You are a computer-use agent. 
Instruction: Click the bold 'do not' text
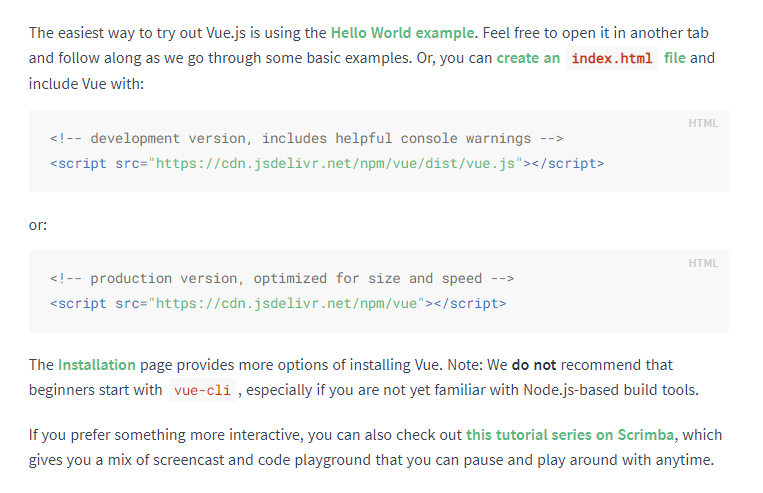534,365
